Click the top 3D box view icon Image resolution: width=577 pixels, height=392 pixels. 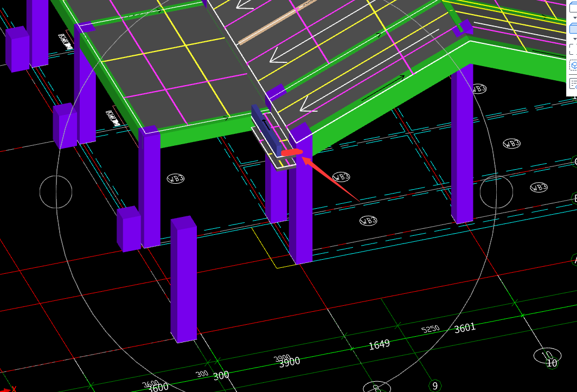573,8
